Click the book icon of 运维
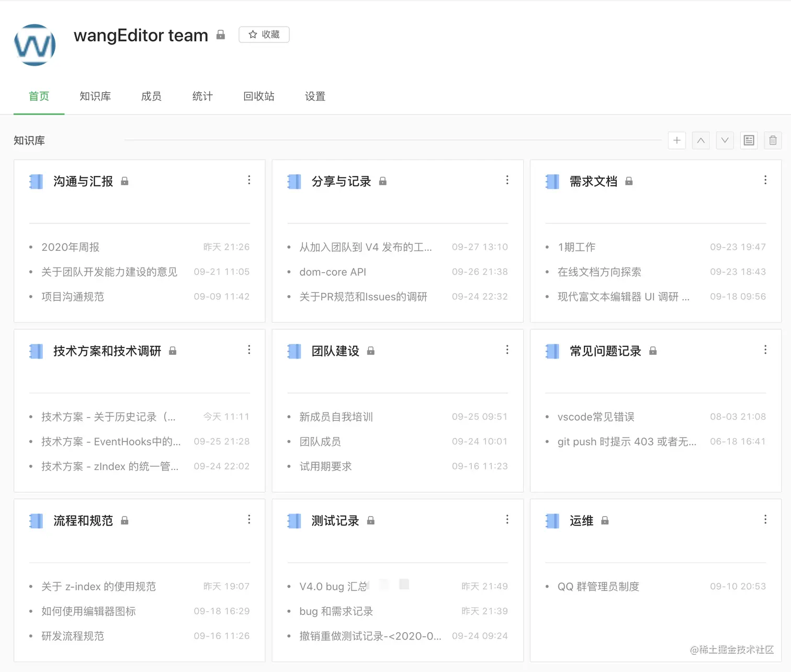 552,521
